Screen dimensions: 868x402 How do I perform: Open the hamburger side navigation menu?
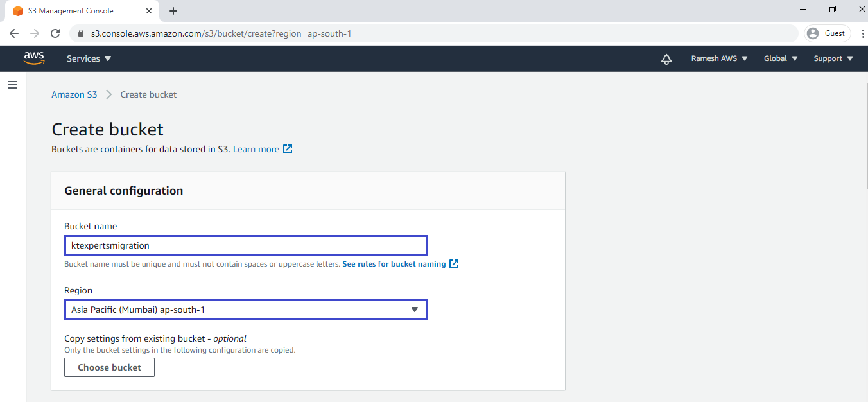pos(13,85)
